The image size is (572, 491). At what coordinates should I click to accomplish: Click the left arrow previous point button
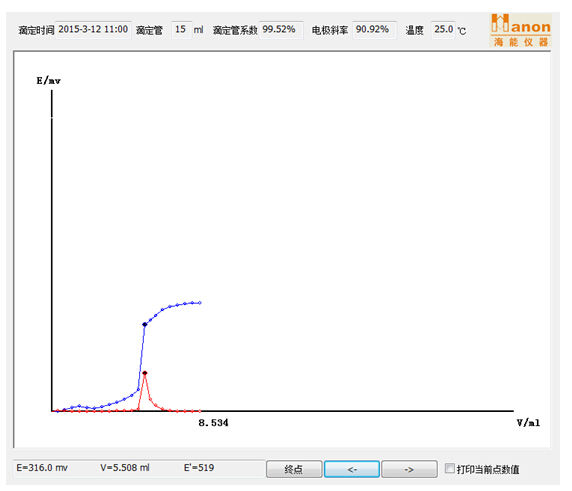pos(352,469)
